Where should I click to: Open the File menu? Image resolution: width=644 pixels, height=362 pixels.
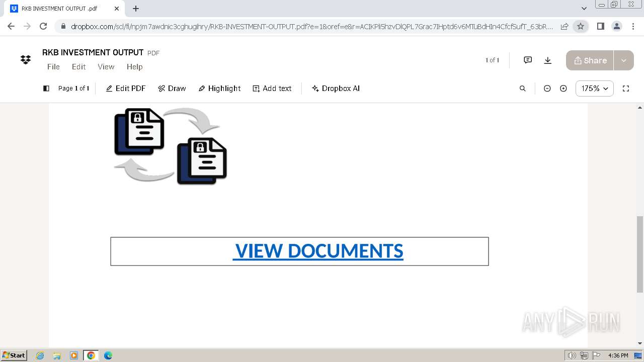tap(53, 66)
